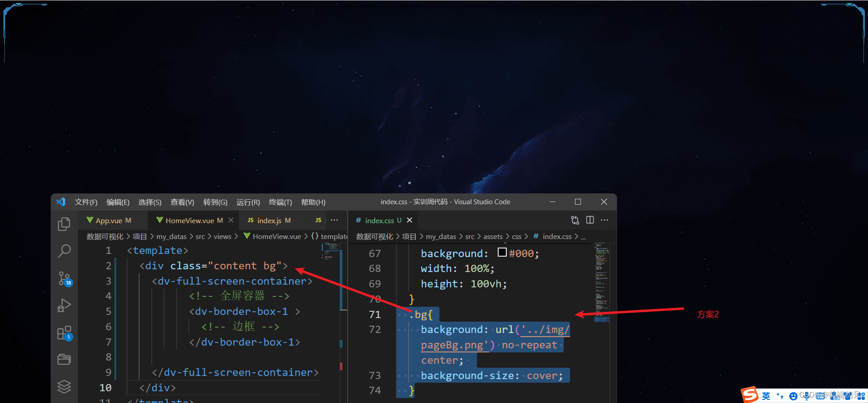Click the background-size: cover; line
868x403 pixels.
[x=492, y=375]
